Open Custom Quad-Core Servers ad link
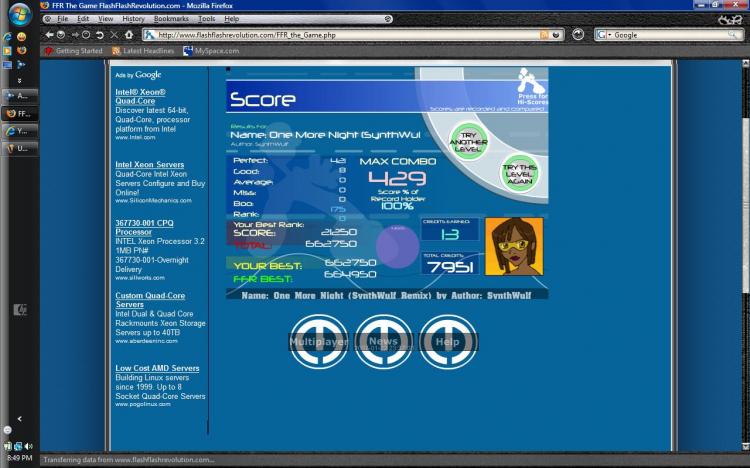750x468 pixels. (150, 300)
